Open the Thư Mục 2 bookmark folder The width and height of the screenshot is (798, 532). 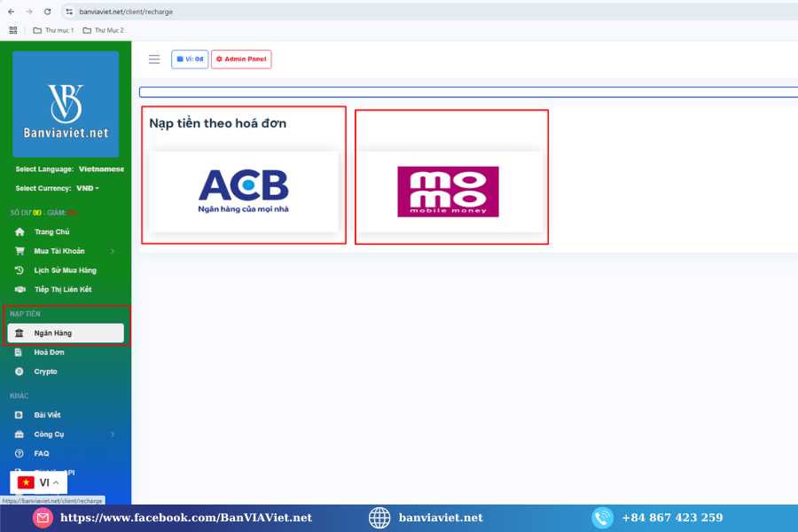click(104, 30)
